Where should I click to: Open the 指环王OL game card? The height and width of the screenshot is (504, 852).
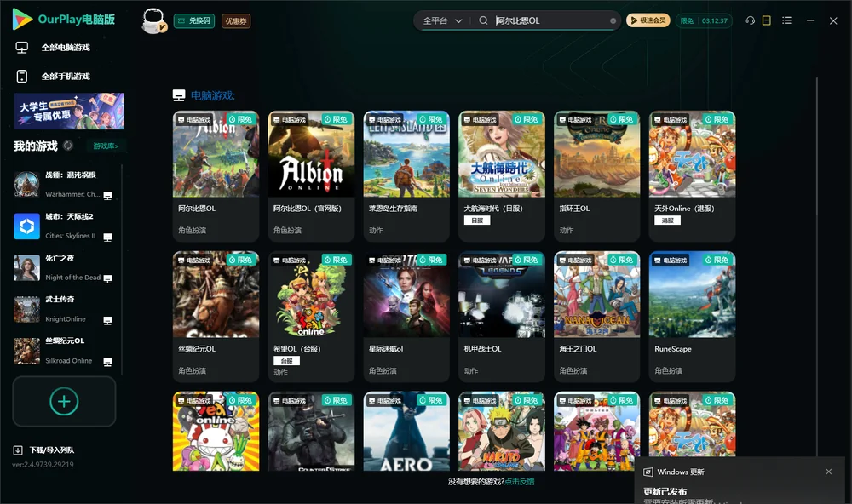click(x=596, y=176)
